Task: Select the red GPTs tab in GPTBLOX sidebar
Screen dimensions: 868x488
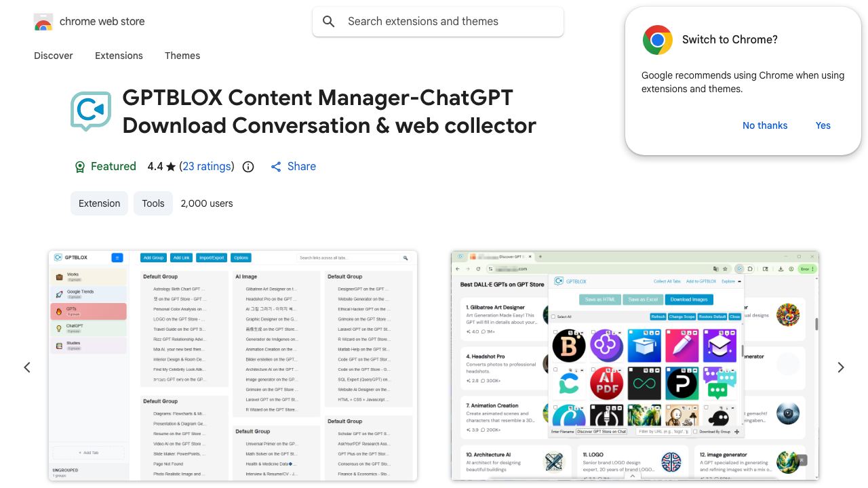Action: coord(88,311)
